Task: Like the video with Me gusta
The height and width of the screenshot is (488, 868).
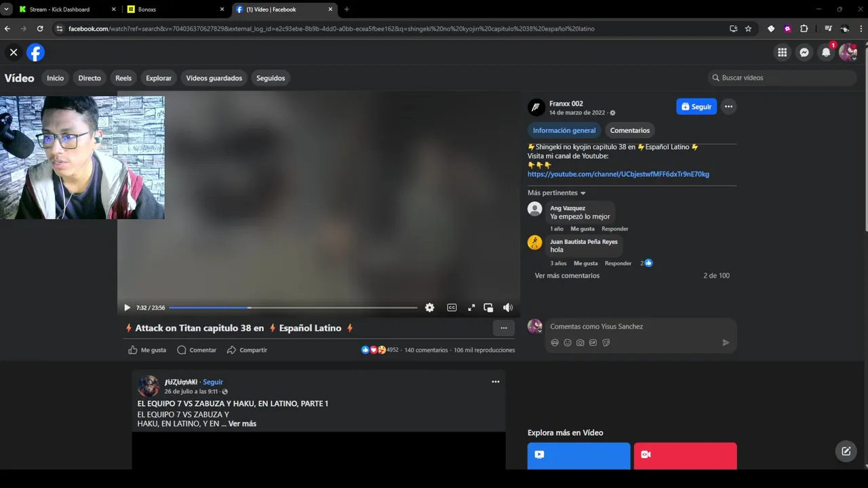Action: (147, 350)
